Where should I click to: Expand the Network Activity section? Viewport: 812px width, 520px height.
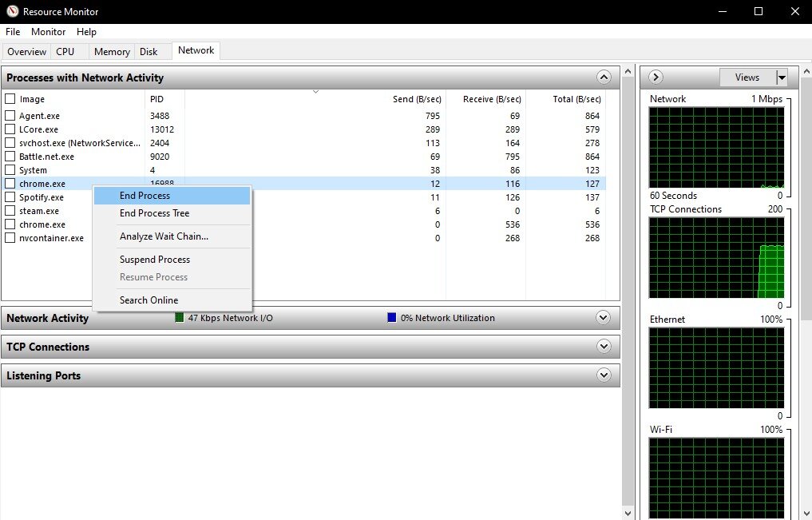pyautogui.click(x=604, y=318)
